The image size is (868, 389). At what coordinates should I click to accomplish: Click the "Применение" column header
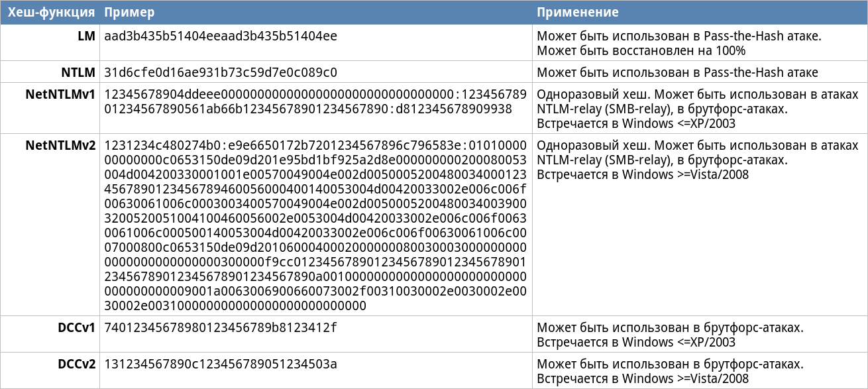(x=578, y=13)
